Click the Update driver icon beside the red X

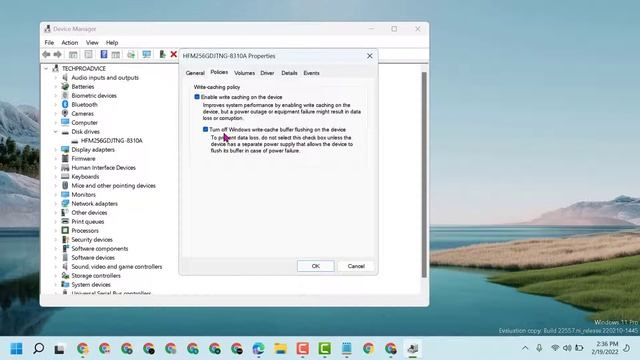tap(162, 54)
